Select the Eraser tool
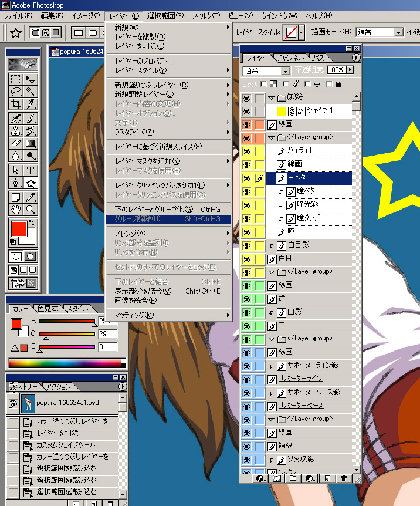Viewport: 420px width, 506px height. click(x=15, y=143)
